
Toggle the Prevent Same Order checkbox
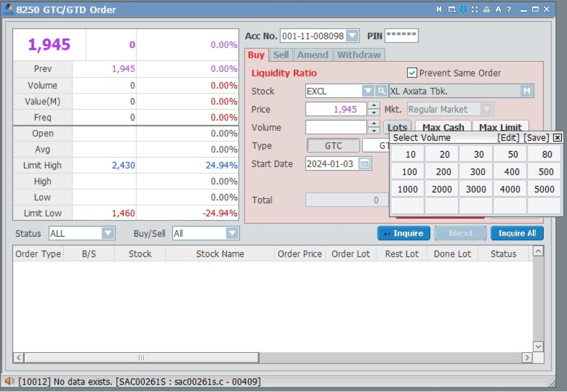[412, 73]
